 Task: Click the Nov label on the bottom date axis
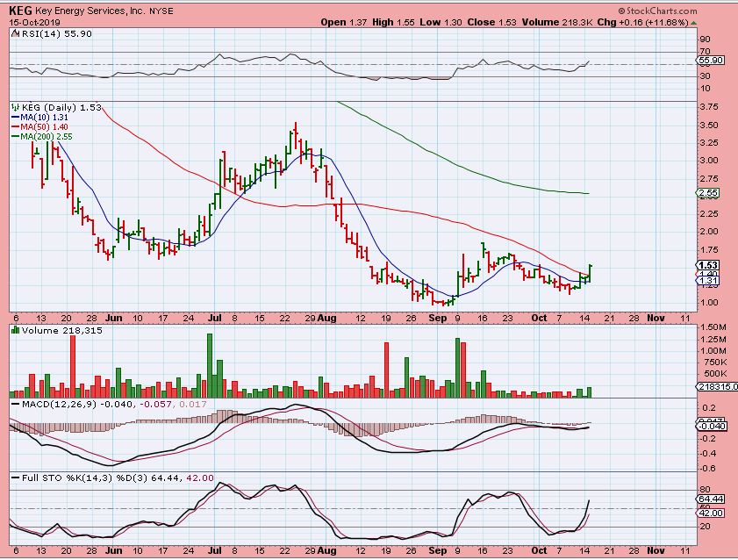coord(656,550)
